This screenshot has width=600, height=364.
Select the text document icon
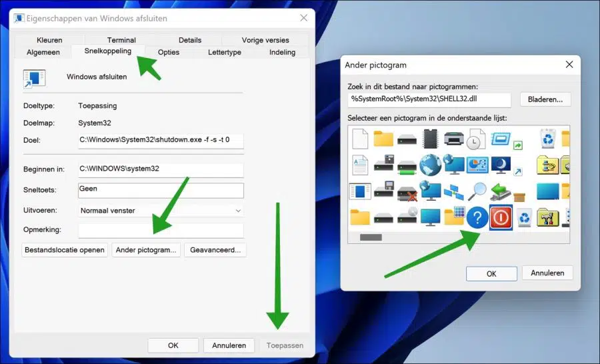click(x=360, y=165)
